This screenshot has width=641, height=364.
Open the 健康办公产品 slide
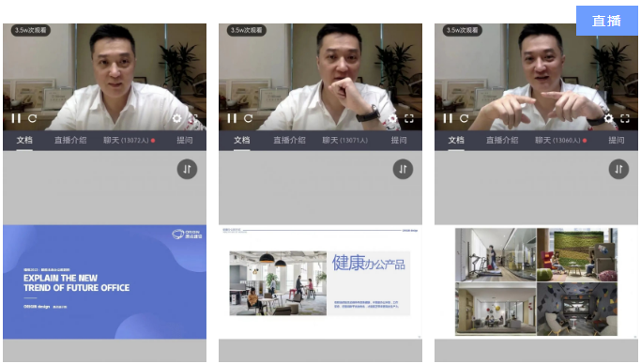click(x=321, y=281)
